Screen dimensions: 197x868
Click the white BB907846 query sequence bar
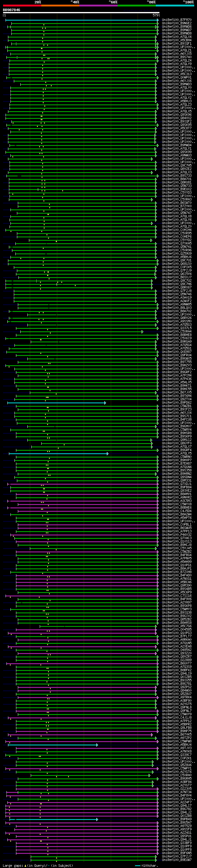(x=81, y=12)
